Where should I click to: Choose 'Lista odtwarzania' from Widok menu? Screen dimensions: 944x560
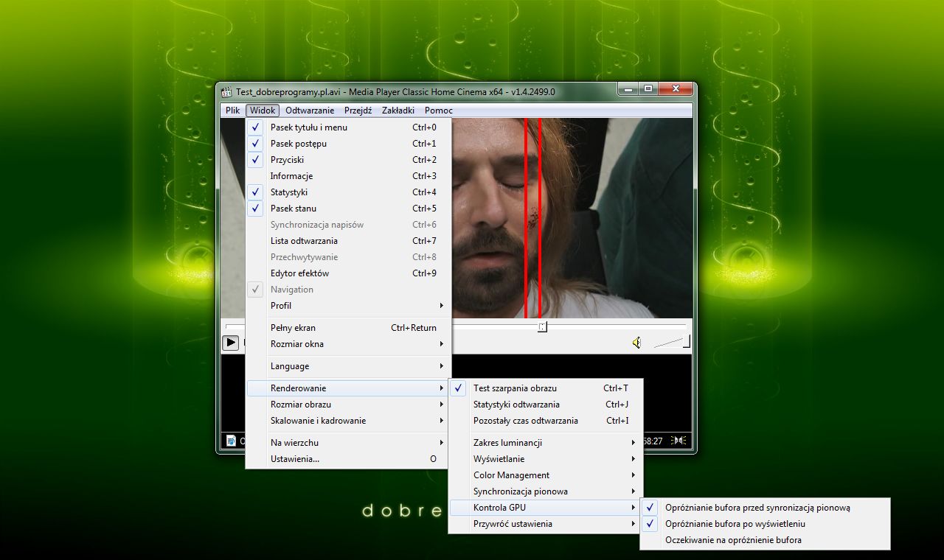(347, 241)
